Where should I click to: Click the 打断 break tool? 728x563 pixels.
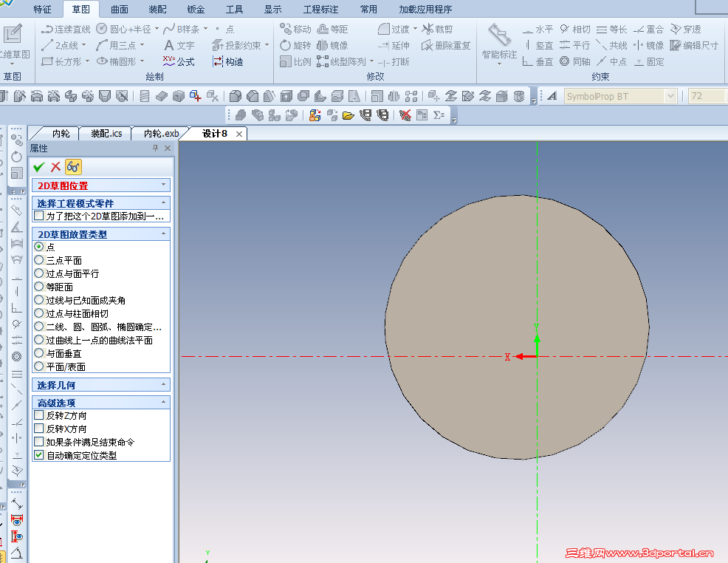click(394, 61)
